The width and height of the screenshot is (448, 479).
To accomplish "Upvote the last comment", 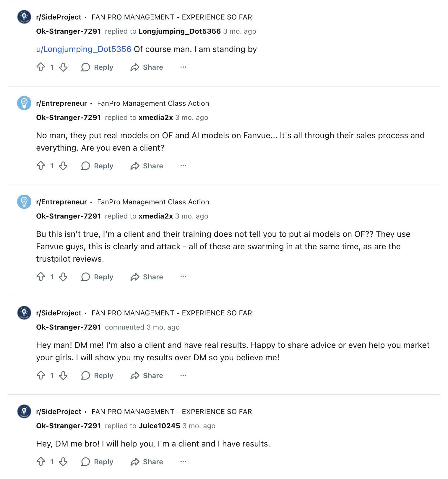I will click(41, 462).
